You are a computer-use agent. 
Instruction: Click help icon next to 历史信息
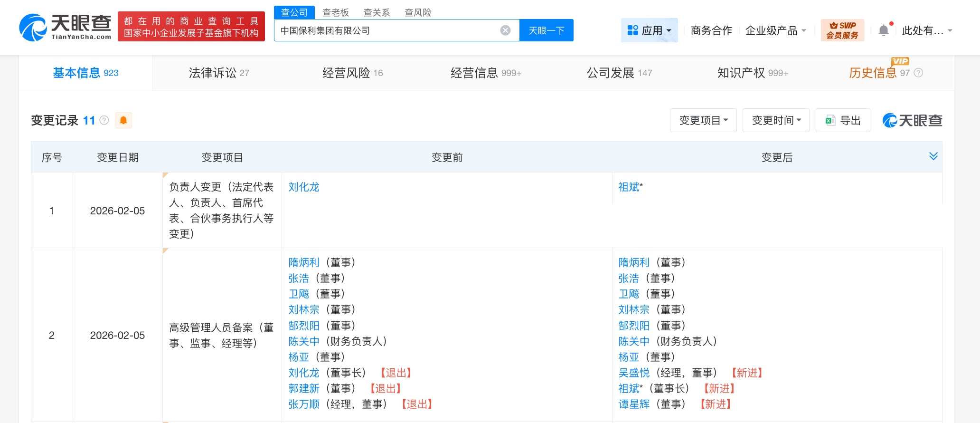click(919, 73)
